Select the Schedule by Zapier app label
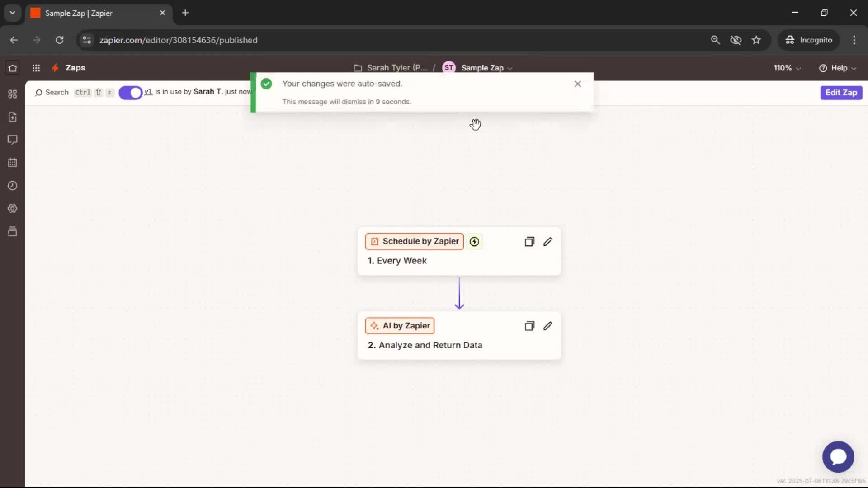The width and height of the screenshot is (868, 488). click(415, 241)
